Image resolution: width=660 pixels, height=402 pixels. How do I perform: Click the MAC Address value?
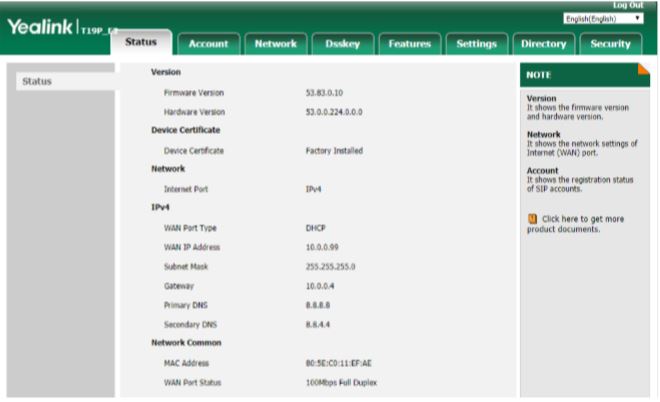[345, 363]
